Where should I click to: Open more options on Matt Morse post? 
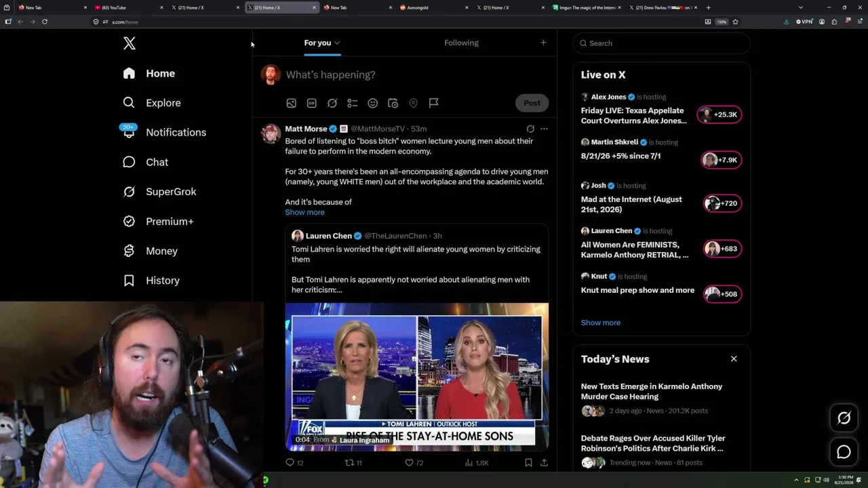544,129
